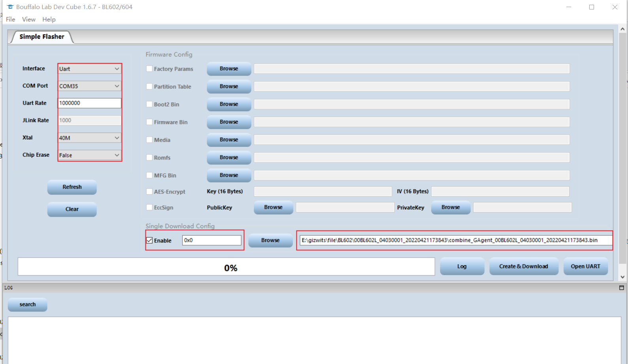Enable the Factory Params checkbox
The width and height of the screenshot is (628, 364).
(x=149, y=69)
